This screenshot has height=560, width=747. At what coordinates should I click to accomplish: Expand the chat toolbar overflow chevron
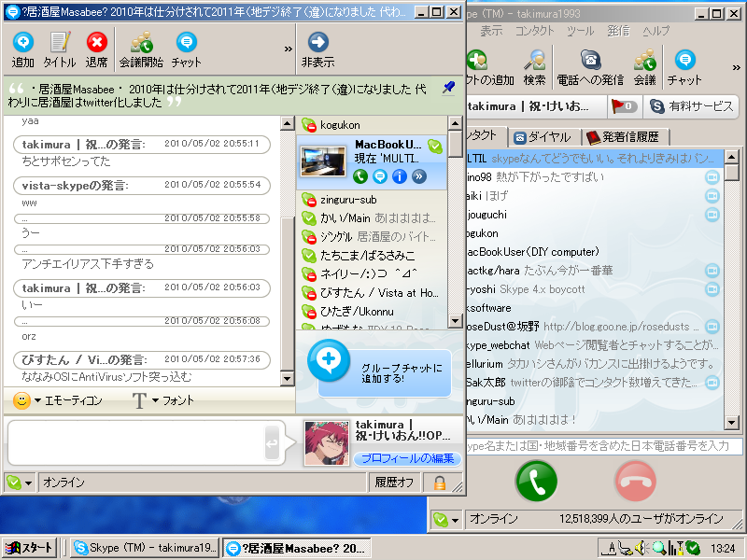pos(288,49)
